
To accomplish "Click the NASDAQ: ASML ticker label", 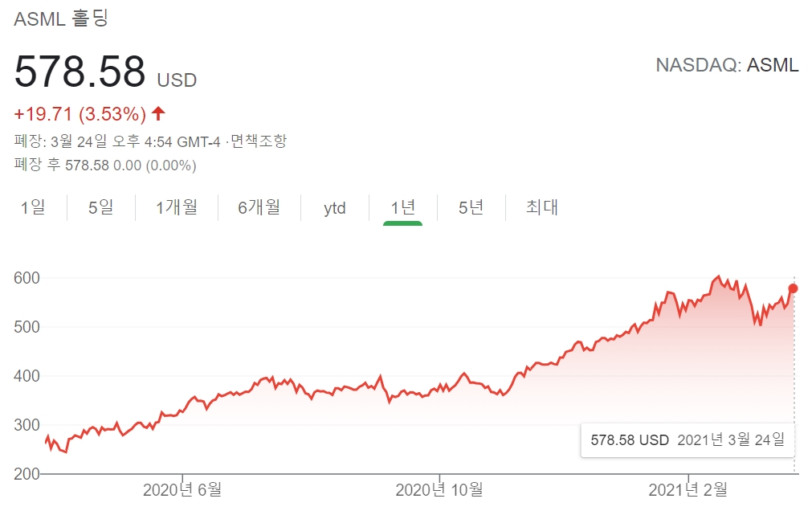I will click(727, 66).
